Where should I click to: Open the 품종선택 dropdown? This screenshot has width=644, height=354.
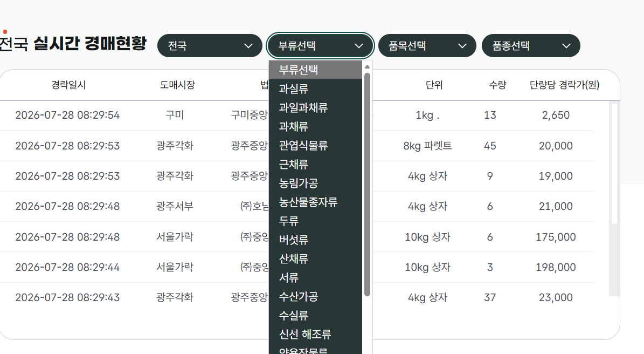(x=531, y=46)
